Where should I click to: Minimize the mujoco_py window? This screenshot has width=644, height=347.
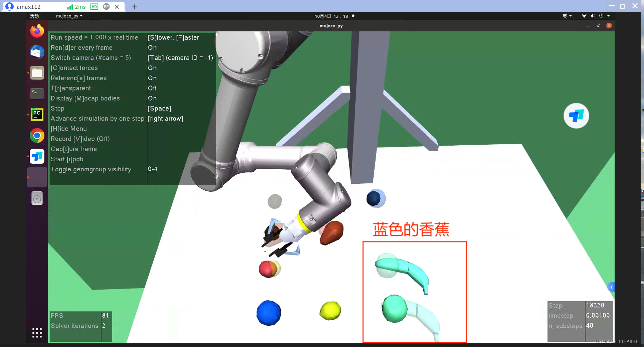(x=588, y=26)
